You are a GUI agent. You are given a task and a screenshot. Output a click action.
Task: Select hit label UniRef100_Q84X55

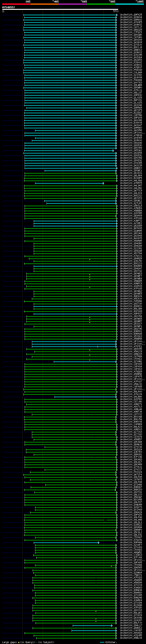(x=131, y=349)
